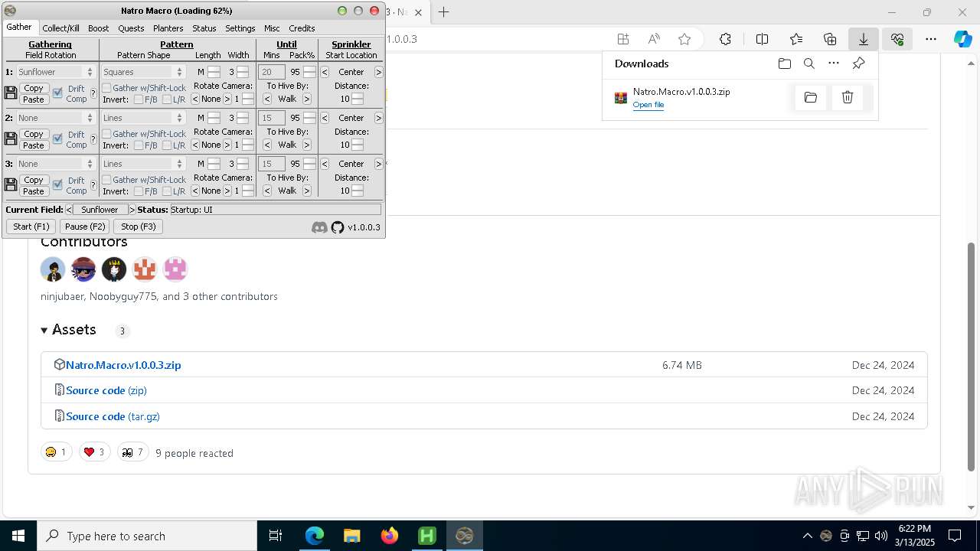Open Edge Settings and more menu
The height and width of the screenshot is (551, 980).
[931, 39]
